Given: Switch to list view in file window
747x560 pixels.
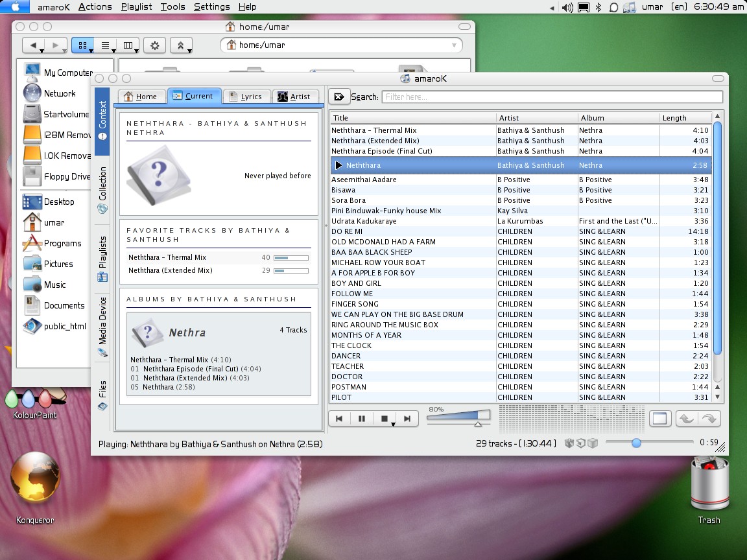Looking at the screenshot, I should click(x=105, y=45).
